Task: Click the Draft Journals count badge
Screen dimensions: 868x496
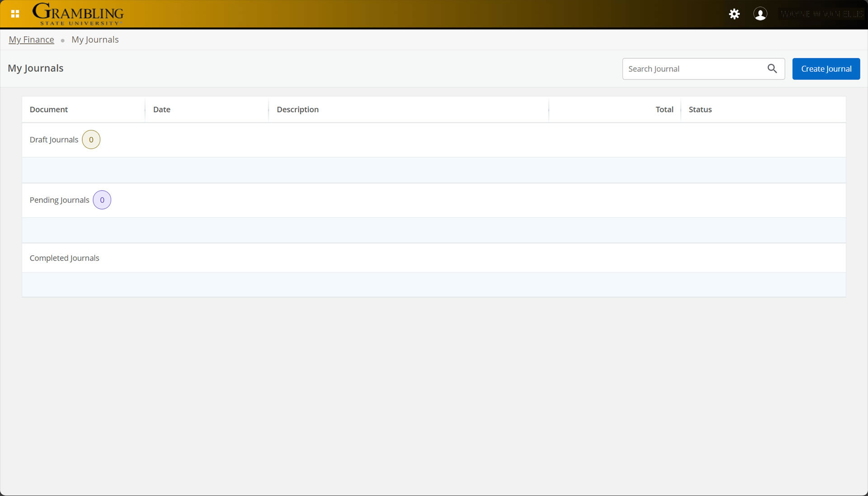Action: 91,140
